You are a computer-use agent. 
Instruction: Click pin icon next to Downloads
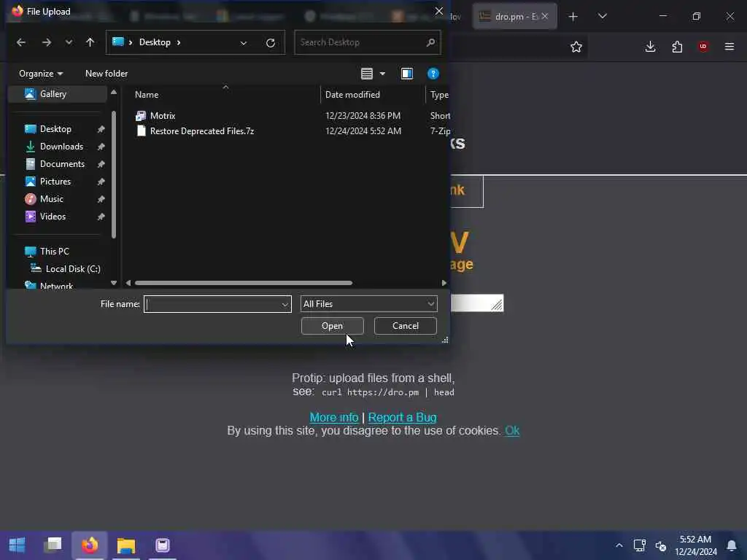[101, 147]
